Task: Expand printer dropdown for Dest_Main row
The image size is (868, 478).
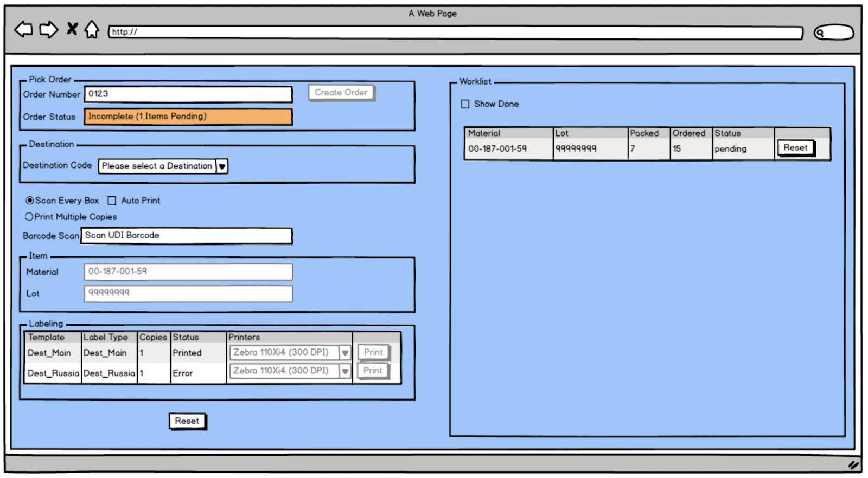Action: (344, 353)
